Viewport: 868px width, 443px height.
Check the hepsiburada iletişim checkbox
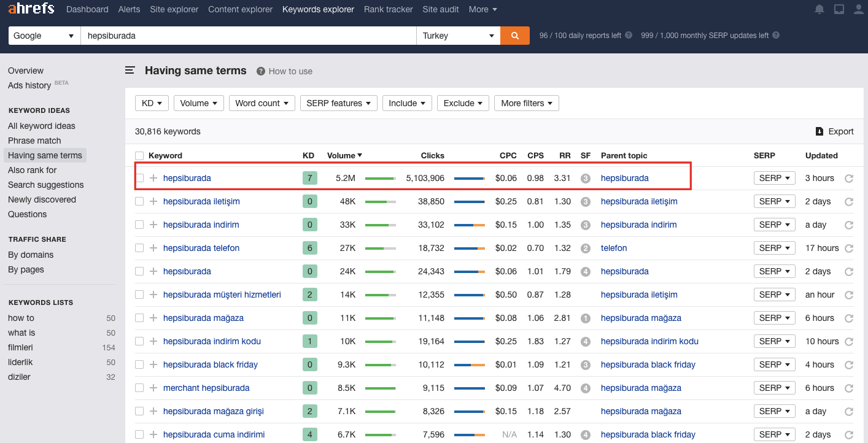(139, 201)
